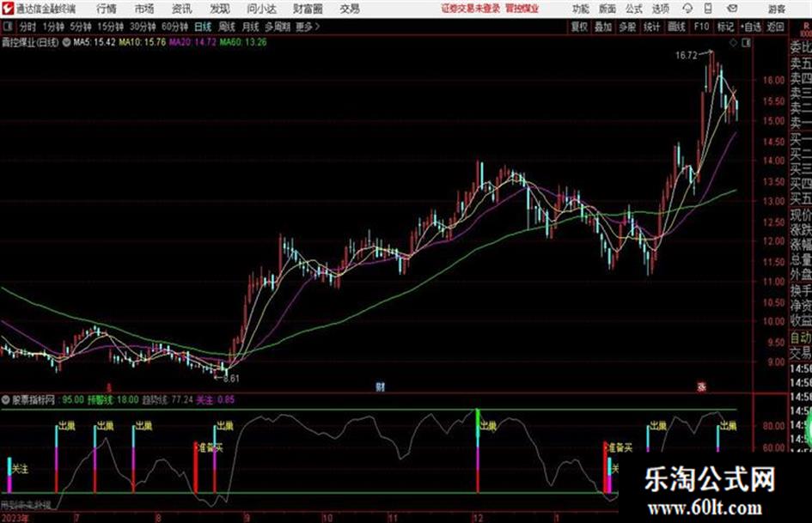This screenshot has height=523, width=812.
Task: Open the 发现 menu
Action: (x=220, y=9)
